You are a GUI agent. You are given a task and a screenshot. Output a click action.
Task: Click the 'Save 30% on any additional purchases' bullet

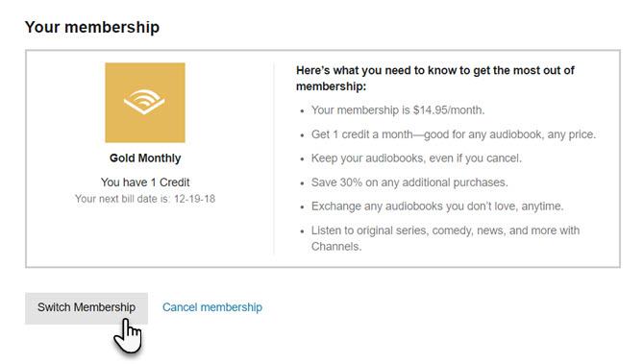pyautogui.click(x=409, y=182)
